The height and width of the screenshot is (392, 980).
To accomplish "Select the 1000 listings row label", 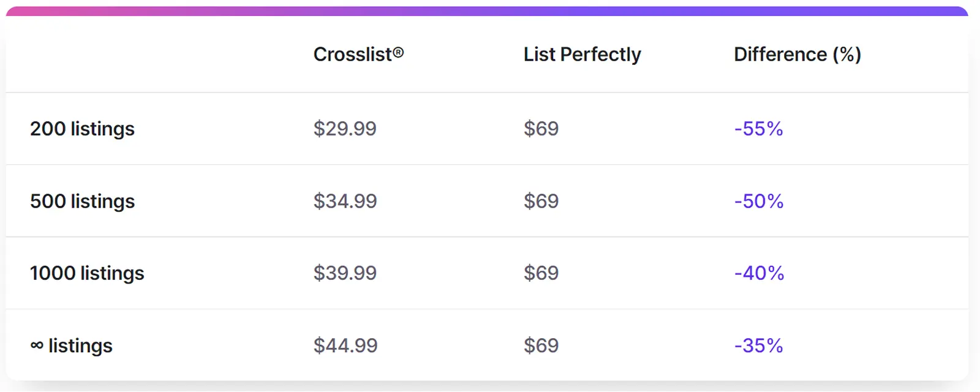I will click(x=87, y=273).
